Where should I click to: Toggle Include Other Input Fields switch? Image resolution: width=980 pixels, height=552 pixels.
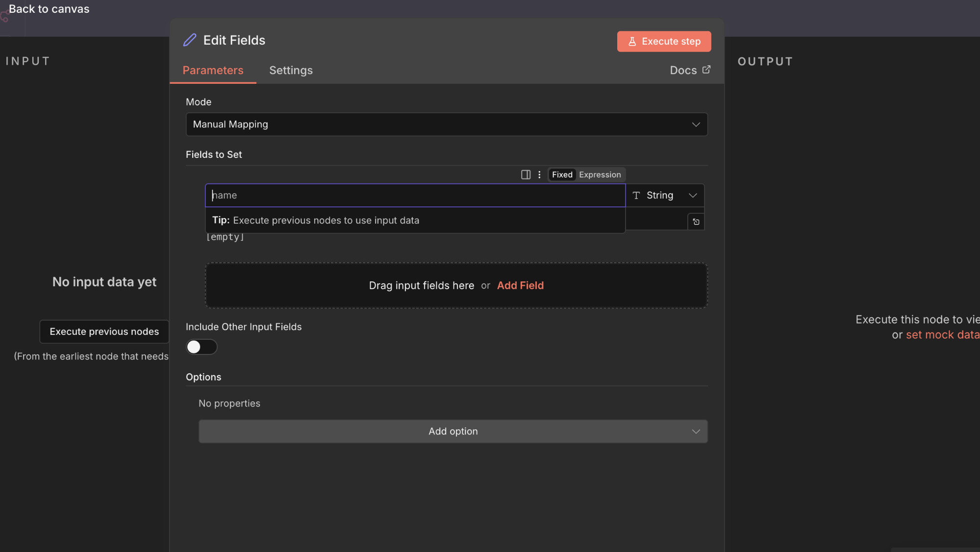pos(201,347)
